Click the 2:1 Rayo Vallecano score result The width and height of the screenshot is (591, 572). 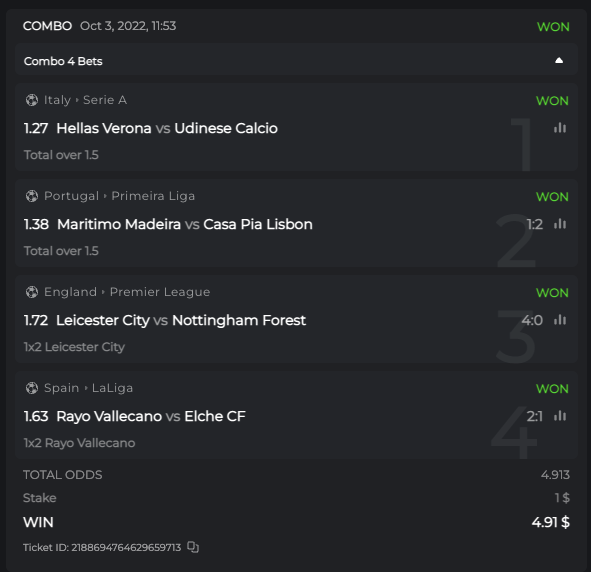(x=534, y=416)
